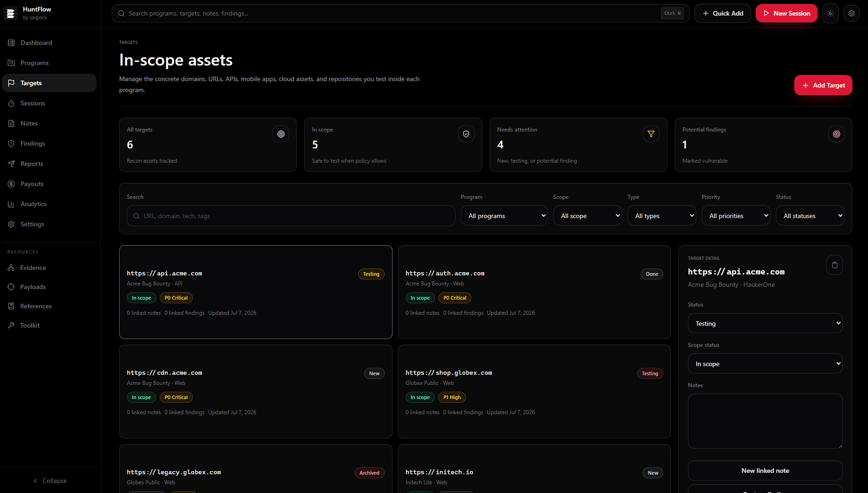The height and width of the screenshot is (493, 868).
Task: Focus the URL, domain, tech search field
Action: [x=291, y=216]
